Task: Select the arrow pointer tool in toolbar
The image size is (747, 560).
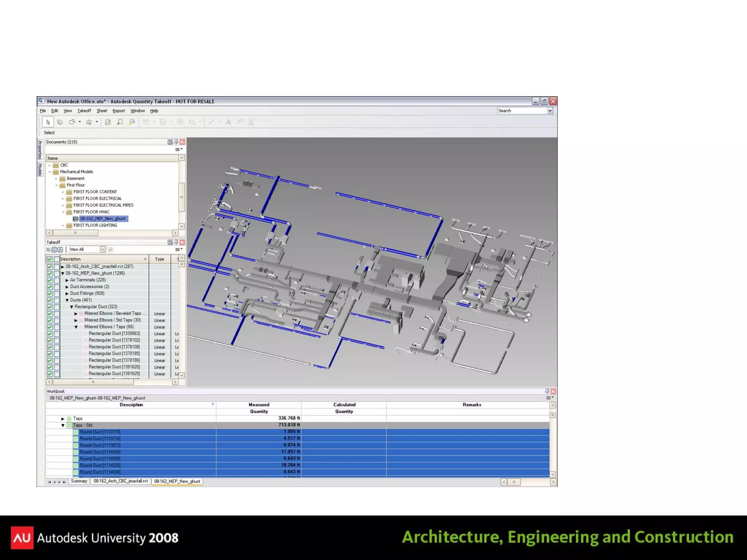Action: (48, 122)
